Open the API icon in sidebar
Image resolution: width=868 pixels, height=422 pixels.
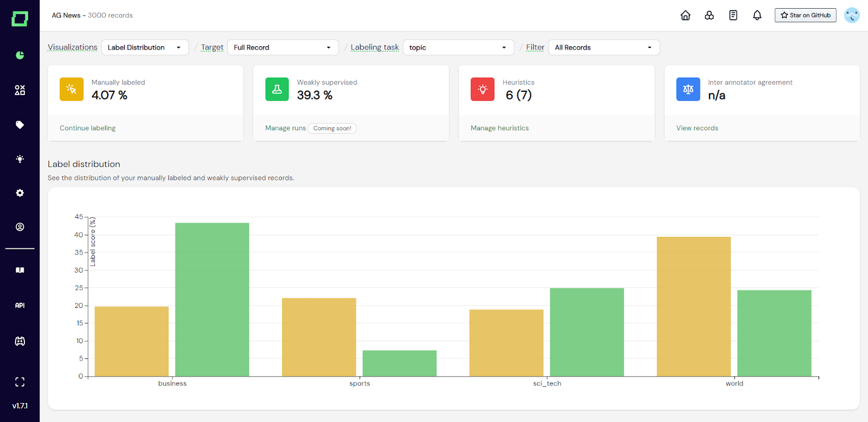pyautogui.click(x=20, y=305)
